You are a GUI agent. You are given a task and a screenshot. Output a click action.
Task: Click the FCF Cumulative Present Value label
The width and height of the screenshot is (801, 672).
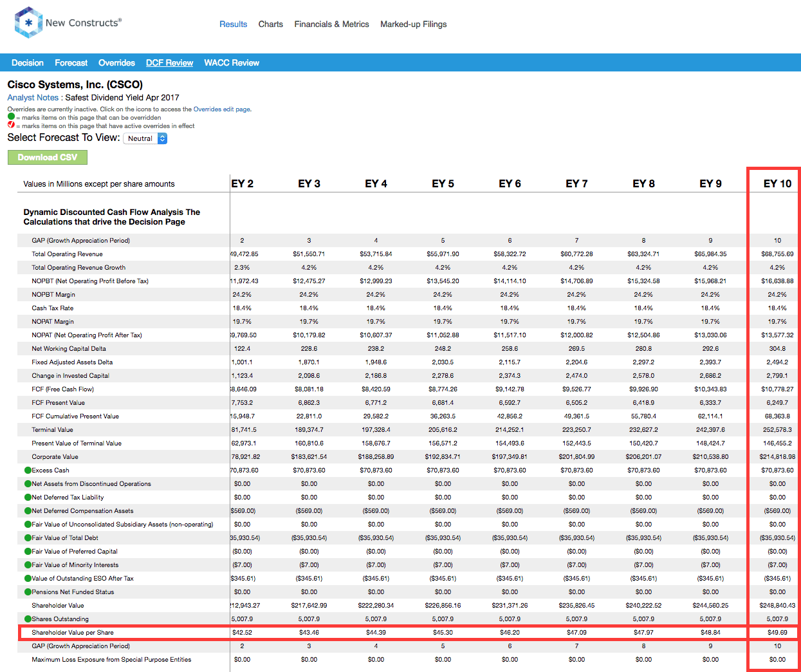point(75,416)
